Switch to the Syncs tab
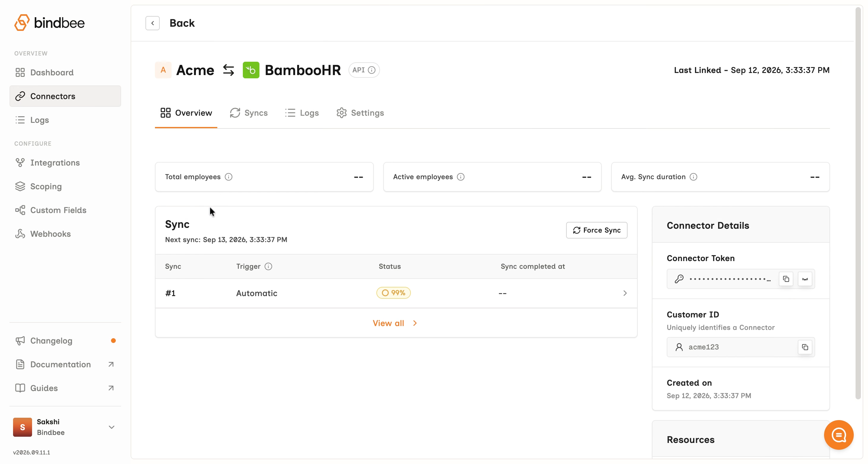This screenshot has height=464, width=868. pos(249,113)
